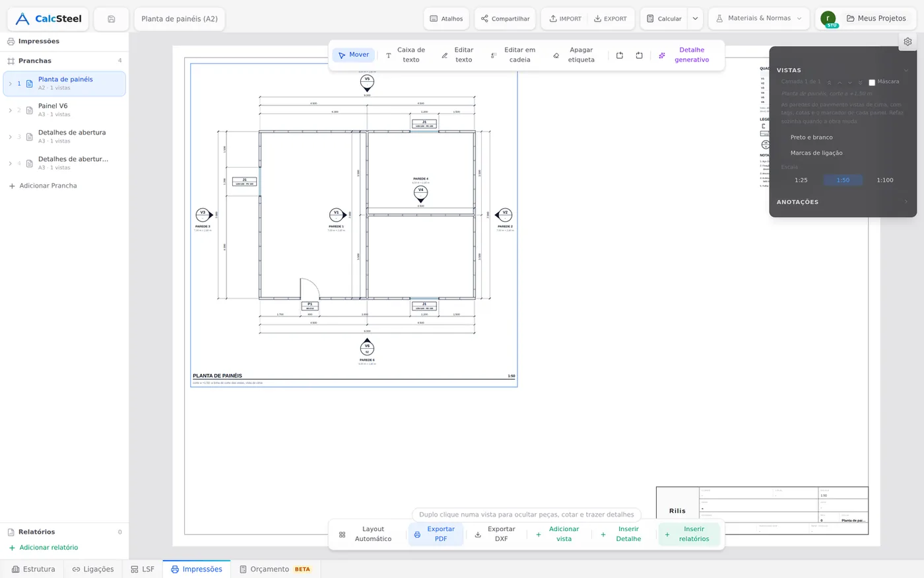Screen dimensions: 924x578
Task: Open the Compartilhar share button
Action: click(505, 19)
